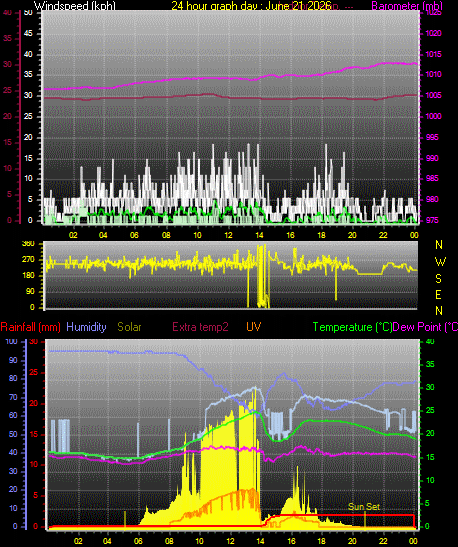The height and width of the screenshot is (547, 458).
Task: Click the yellow "E" compass letter
Action: click(x=438, y=295)
